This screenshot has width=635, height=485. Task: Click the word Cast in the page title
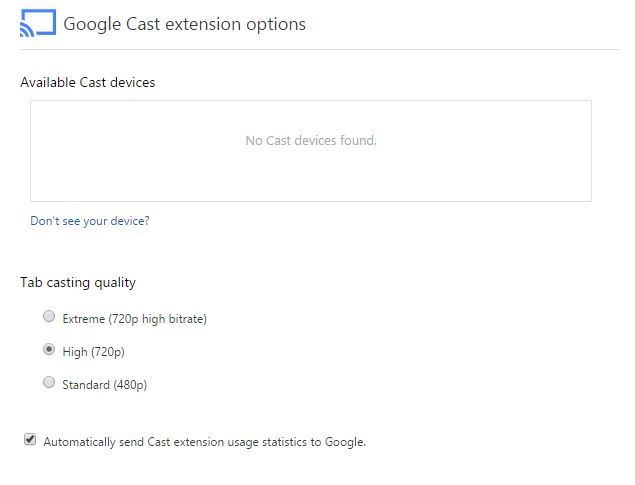pos(143,24)
